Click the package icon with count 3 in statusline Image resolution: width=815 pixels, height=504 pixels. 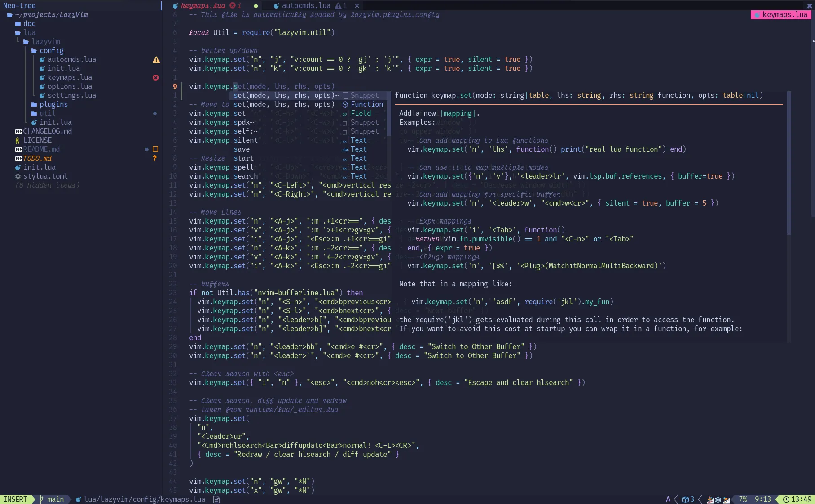click(688, 500)
